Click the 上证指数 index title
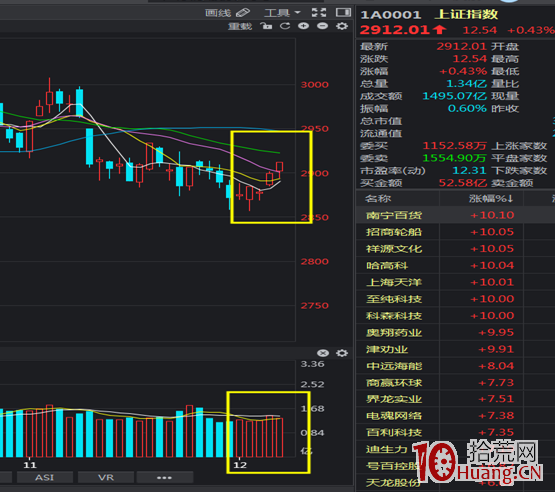This screenshot has height=492, width=555. pos(467,15)
